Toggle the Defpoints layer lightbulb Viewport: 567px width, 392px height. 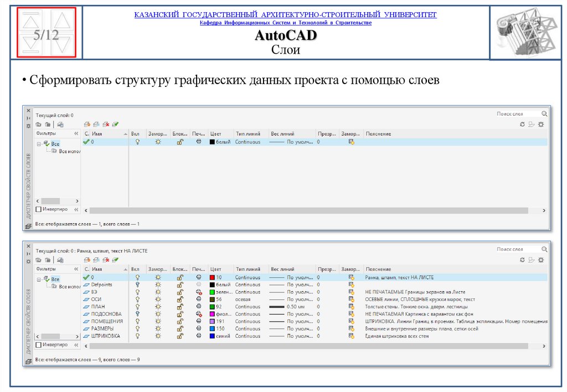pos(137,285)
